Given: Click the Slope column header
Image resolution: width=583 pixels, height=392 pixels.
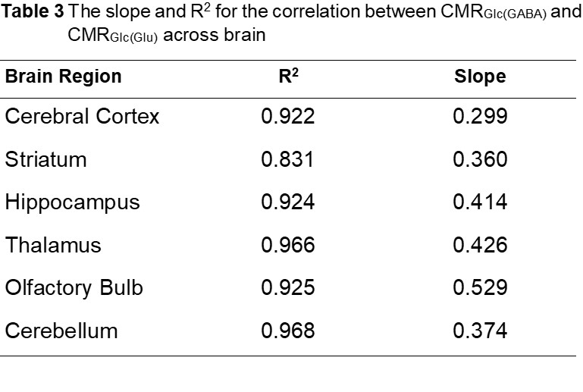Looking at the screenshot, I should point(480,77).
